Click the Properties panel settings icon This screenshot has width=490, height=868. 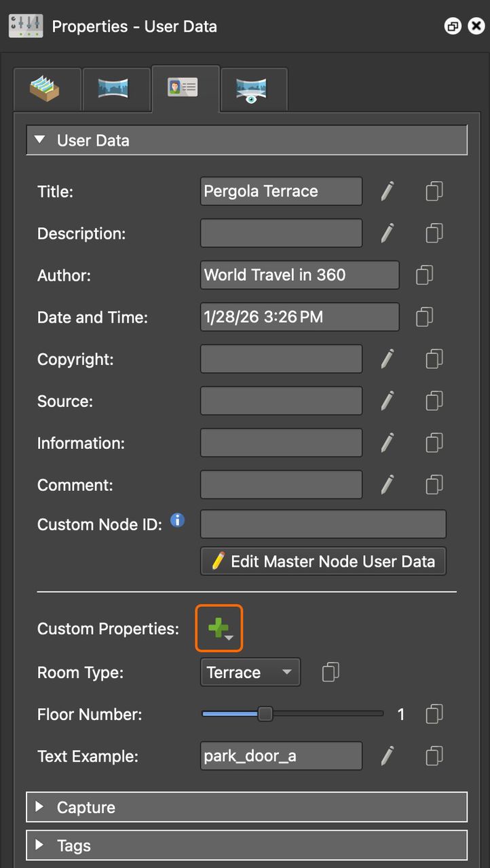pos(26,26)
